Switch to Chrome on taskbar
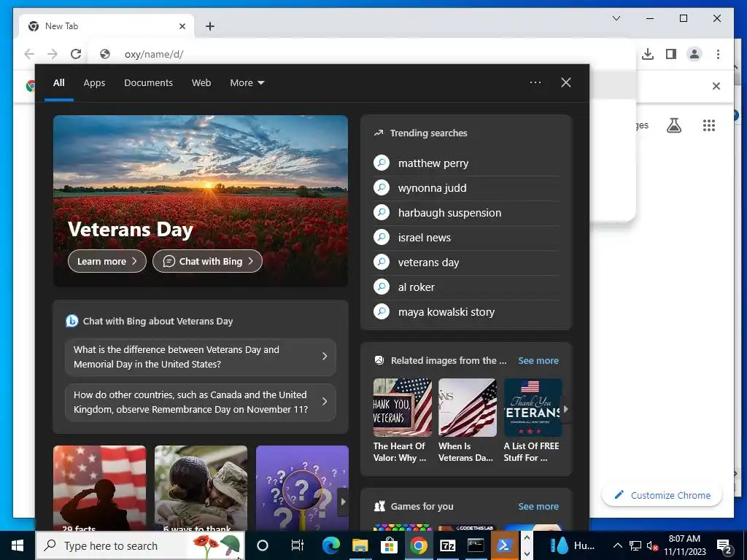The height and width of the screenshot is (560, 747). click(418, 545)
